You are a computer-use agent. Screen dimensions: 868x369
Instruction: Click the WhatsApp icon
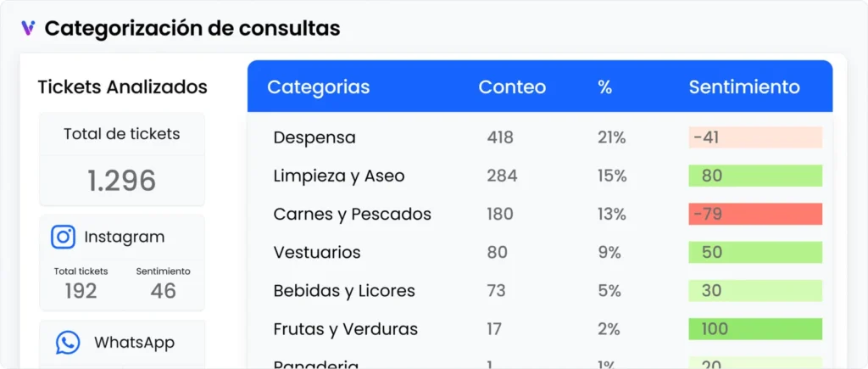pyautogui.click(x=68, y=343)
